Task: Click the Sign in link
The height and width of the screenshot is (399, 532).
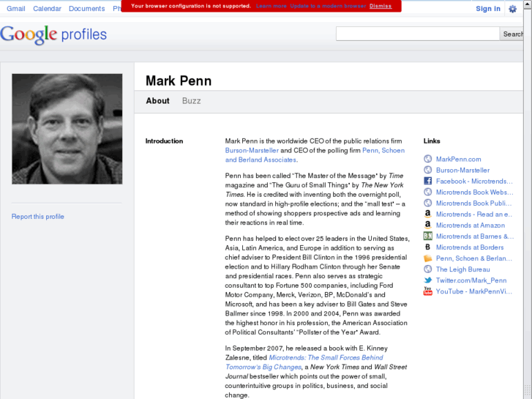Action: point(488,9)
